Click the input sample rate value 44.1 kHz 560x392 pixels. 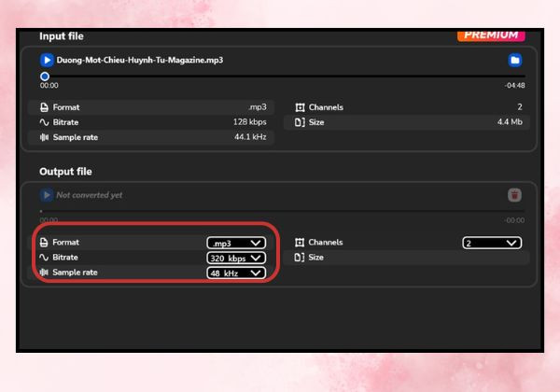coord(250,137)
